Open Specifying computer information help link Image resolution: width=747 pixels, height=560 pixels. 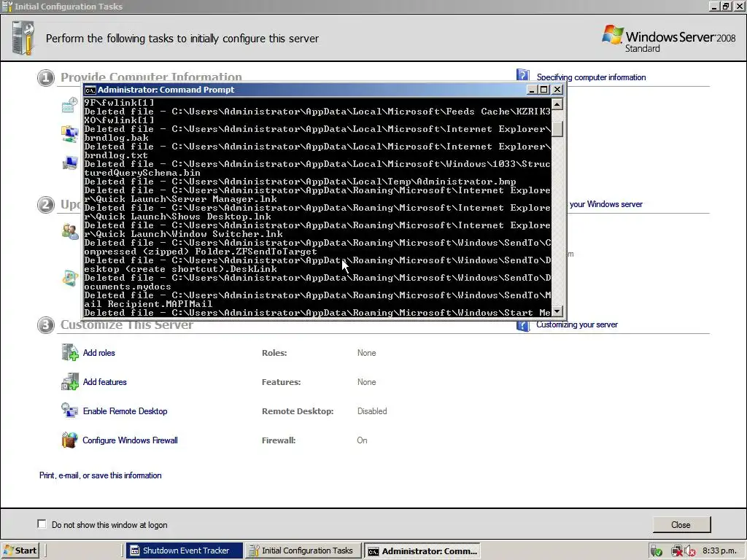click(591, 77)
